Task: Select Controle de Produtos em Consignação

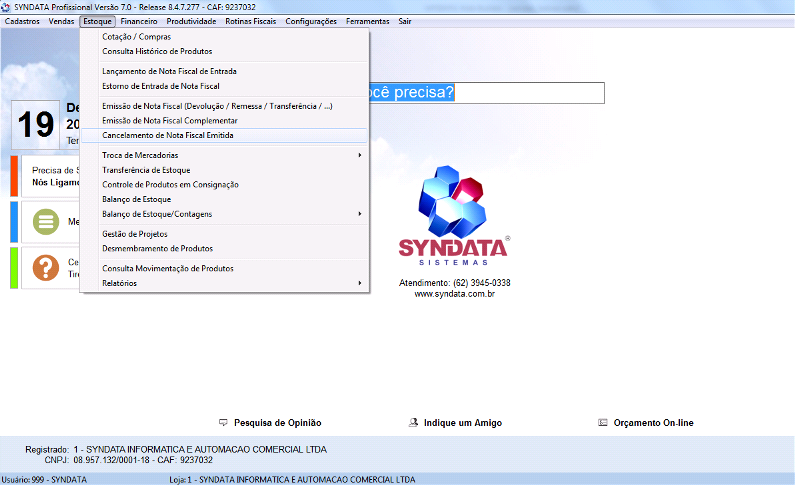Action: (x=224, y=184)
